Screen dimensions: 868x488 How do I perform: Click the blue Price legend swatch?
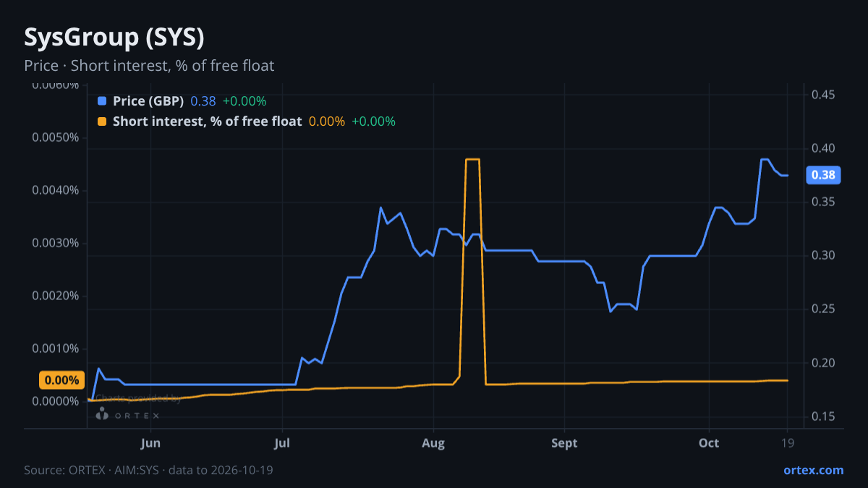click(x=102, y=101)
